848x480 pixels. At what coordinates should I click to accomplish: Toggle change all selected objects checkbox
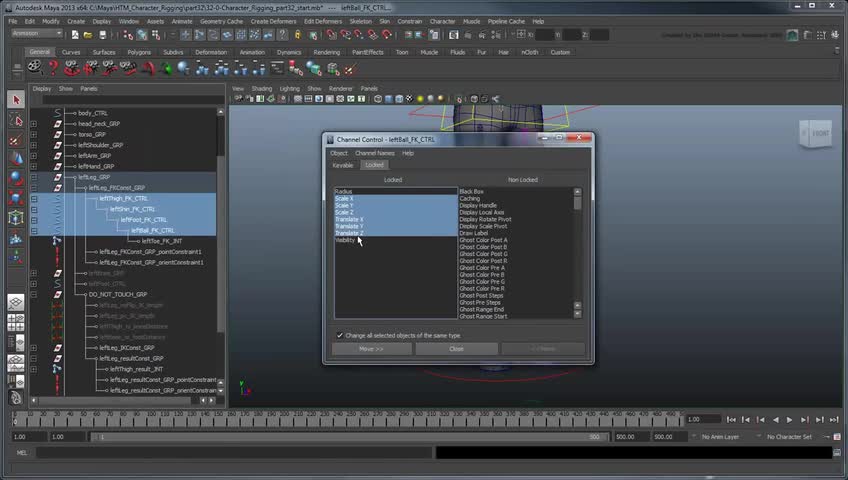pos(340,336)
